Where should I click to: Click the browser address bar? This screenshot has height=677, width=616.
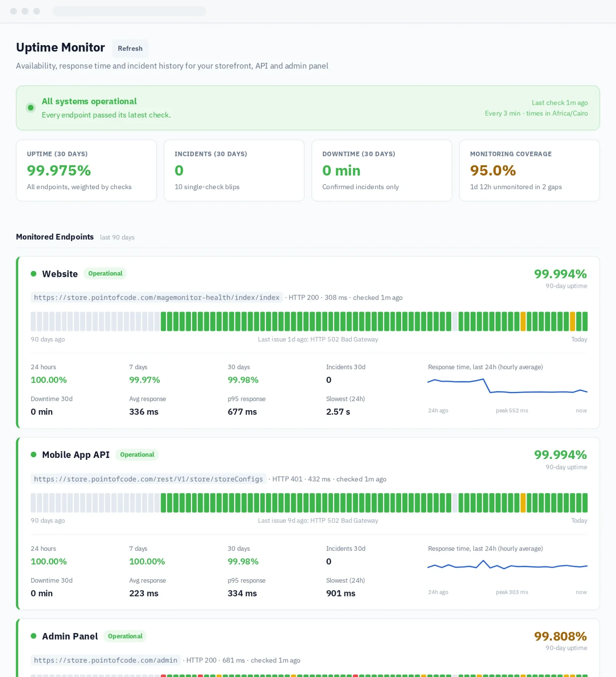pos(129,11)
